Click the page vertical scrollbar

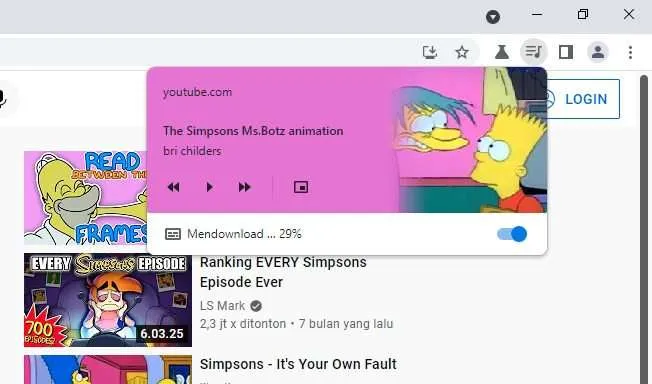644,229
